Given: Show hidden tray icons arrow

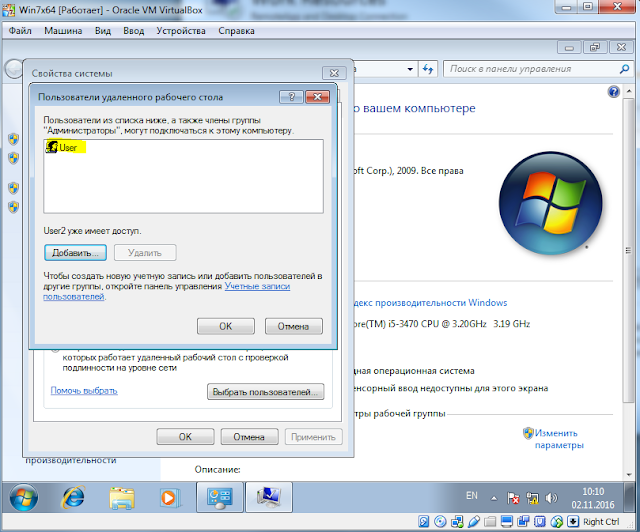Looking at the screenshot, I should pos(494,498).
